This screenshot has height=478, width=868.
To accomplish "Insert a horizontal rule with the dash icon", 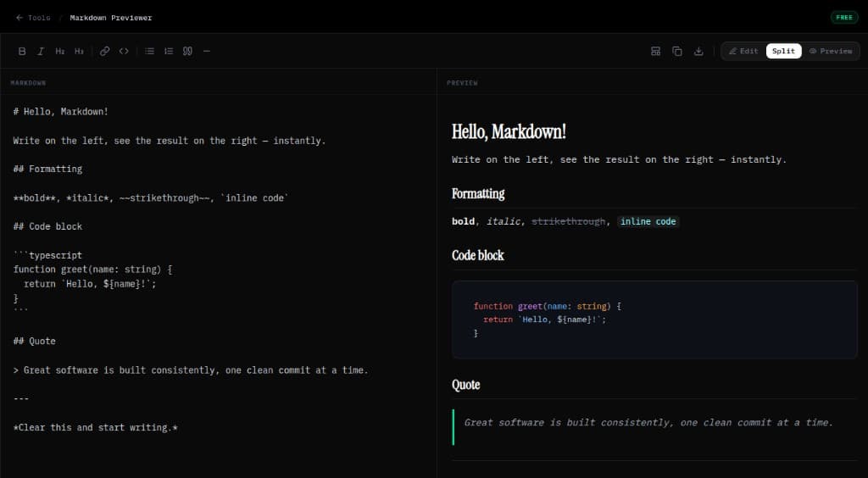I will (x=207, y=51).
